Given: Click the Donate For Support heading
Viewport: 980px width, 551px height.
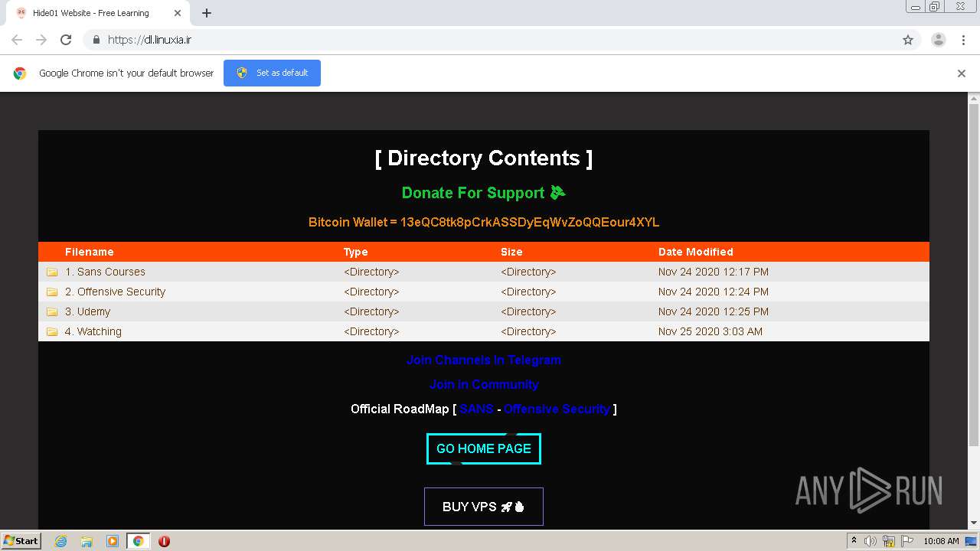Looking at the screenshot, I should 483,193.
